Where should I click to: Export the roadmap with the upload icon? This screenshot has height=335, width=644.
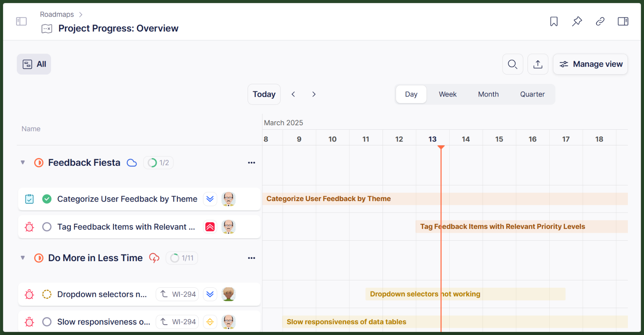click(x=538, y=64)
